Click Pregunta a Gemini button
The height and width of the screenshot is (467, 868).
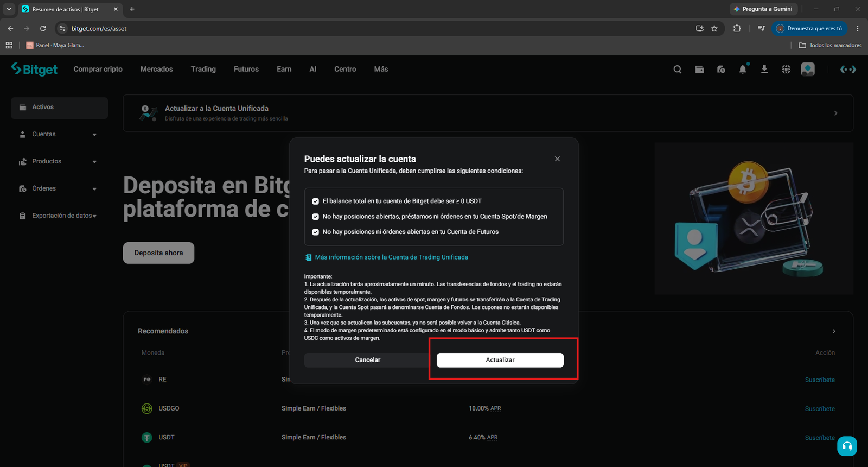pyautogui.click(x=763, y=9)
